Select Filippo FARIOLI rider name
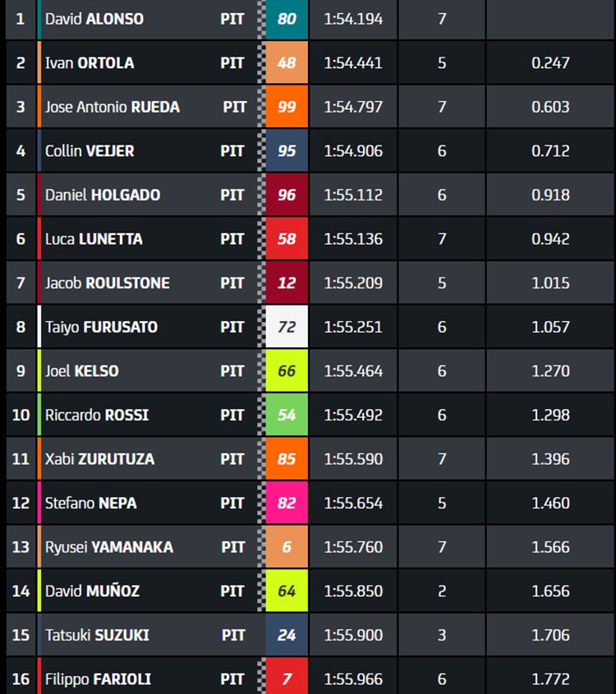This screenshot has height=694, width=616. coord(98,679)
